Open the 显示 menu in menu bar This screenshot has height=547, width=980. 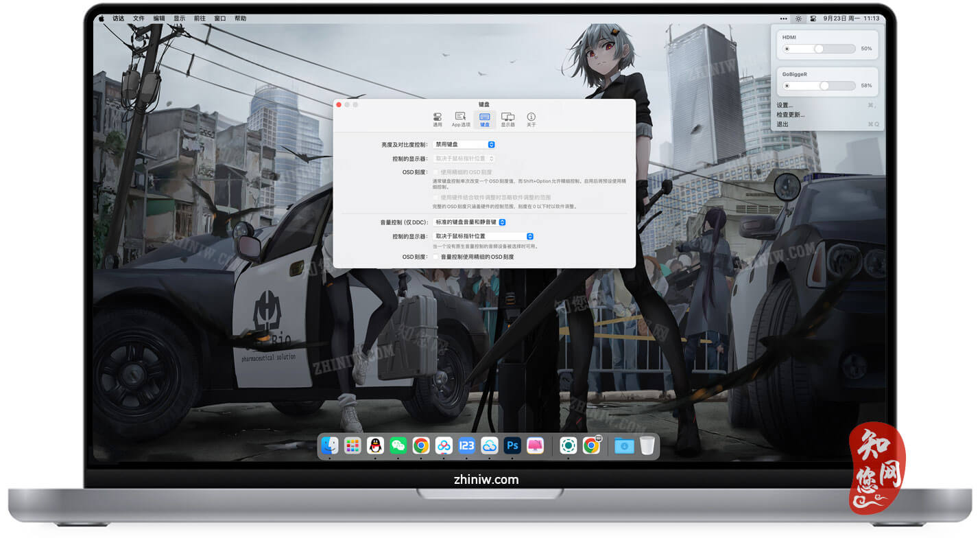tap(179, 19)
